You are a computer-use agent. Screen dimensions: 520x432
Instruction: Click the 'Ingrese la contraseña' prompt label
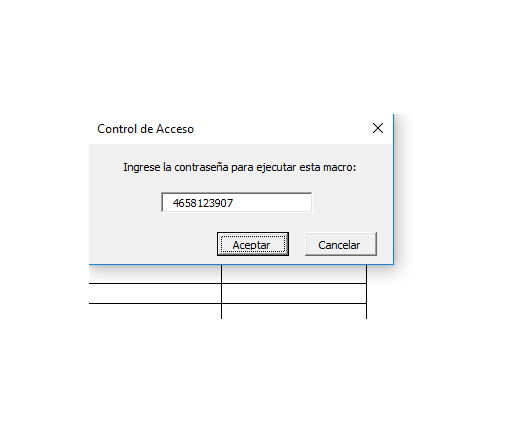[x=239, y=167]
